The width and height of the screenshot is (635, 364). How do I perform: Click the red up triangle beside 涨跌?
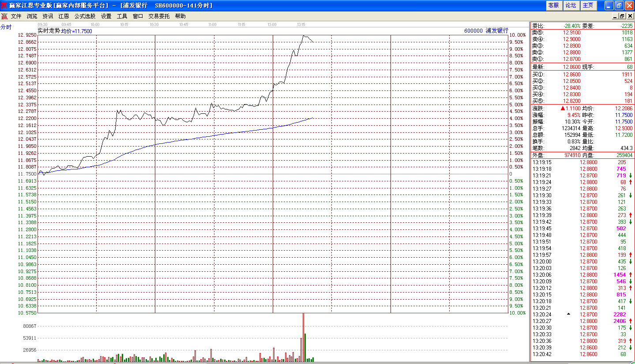tap(563, 109)
